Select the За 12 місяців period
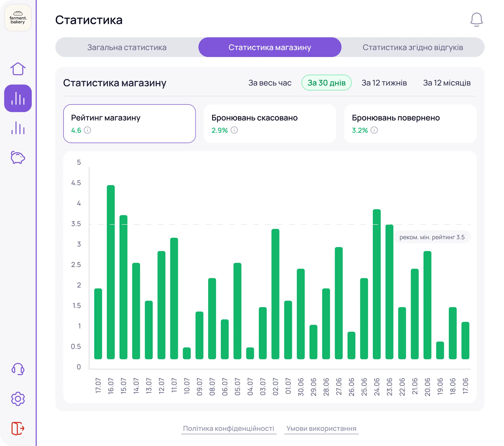This screenshot has height=446, width=504. coord(446,83)
